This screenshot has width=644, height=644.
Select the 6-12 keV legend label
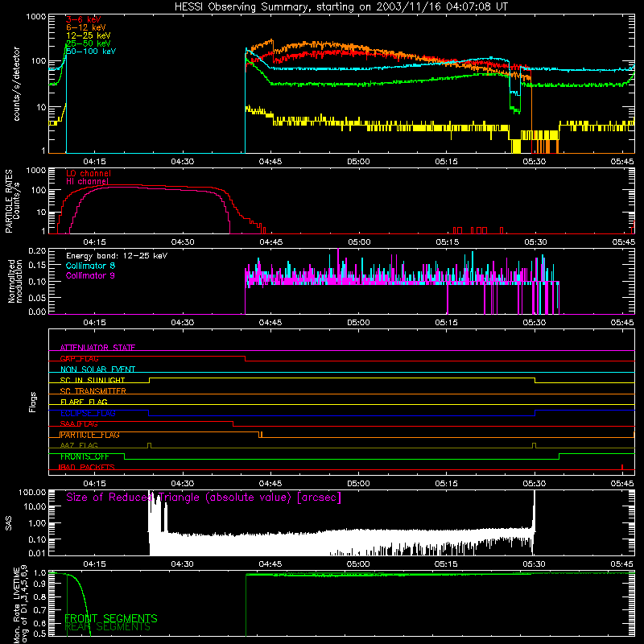85,27
